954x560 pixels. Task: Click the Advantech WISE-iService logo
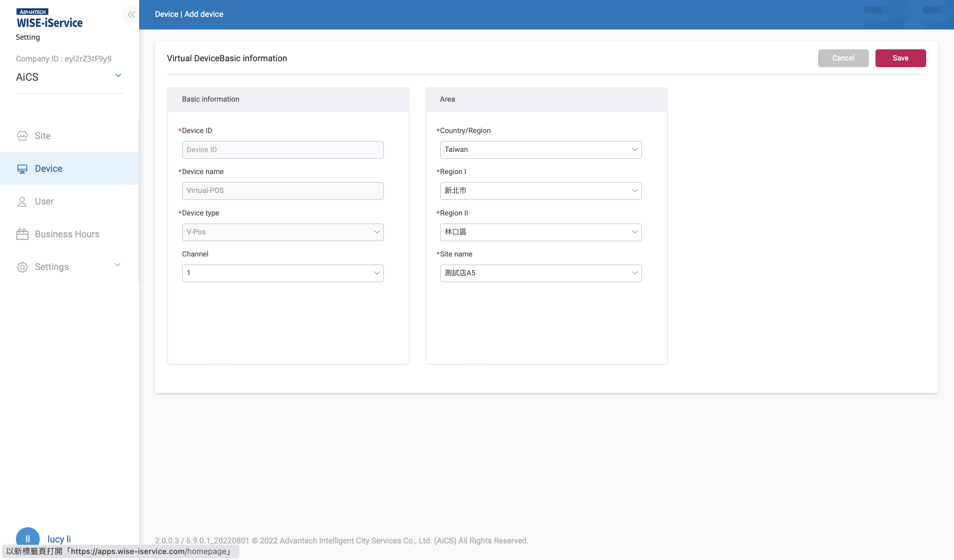(50, 18)
